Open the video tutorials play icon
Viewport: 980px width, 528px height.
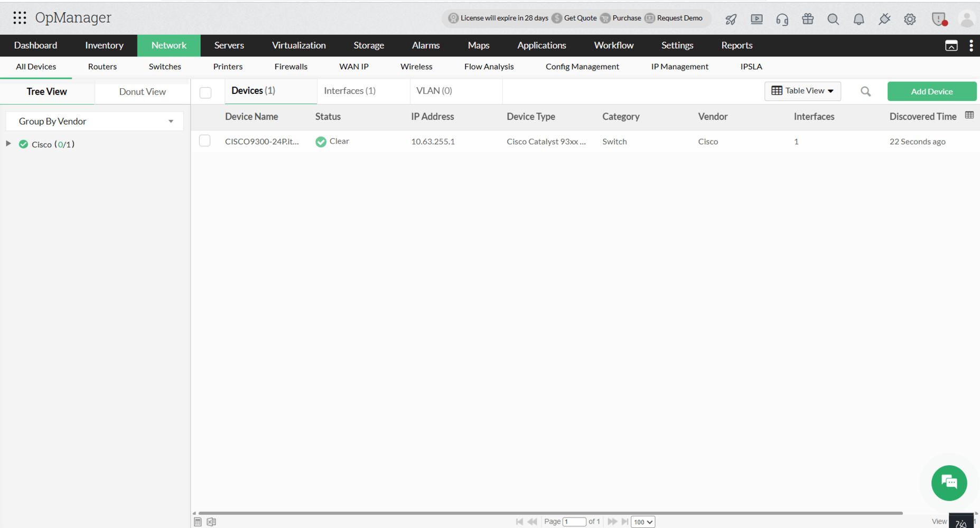pyautogui.click(x=757, y=19)
